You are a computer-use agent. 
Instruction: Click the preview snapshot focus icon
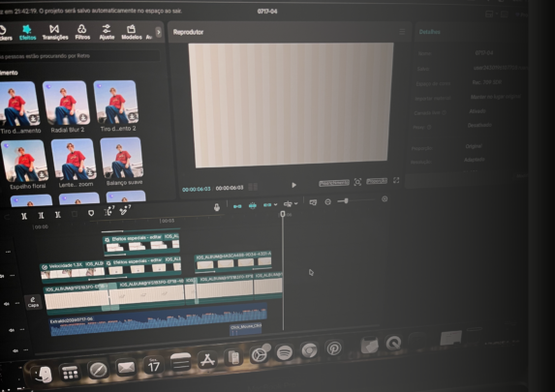coord(357,182)
